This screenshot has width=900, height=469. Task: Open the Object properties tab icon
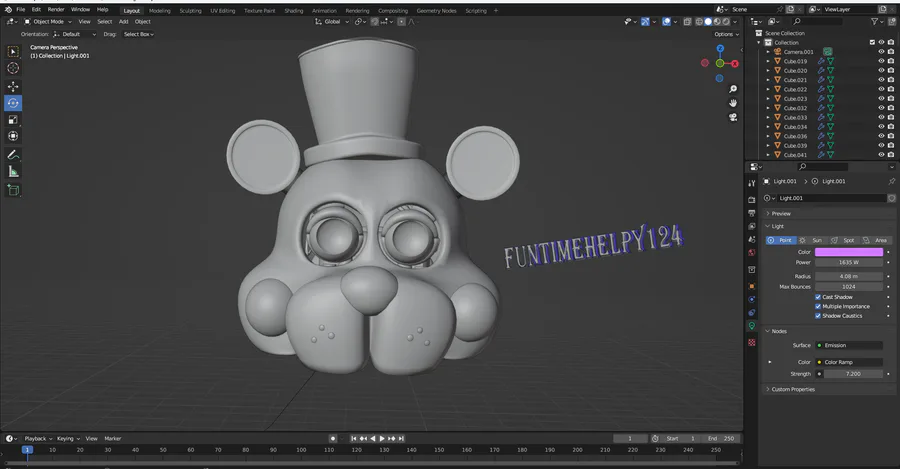pos(752,286)
